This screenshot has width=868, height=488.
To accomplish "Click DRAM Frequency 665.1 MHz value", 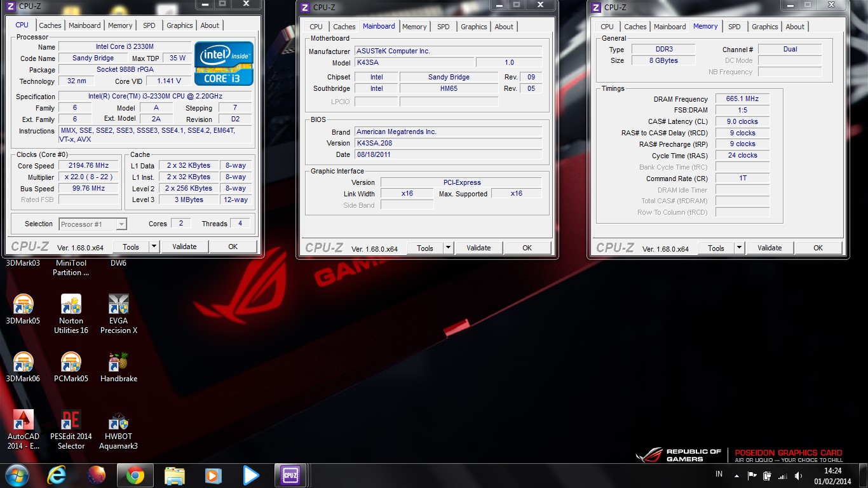I will [x=742, y=98].
